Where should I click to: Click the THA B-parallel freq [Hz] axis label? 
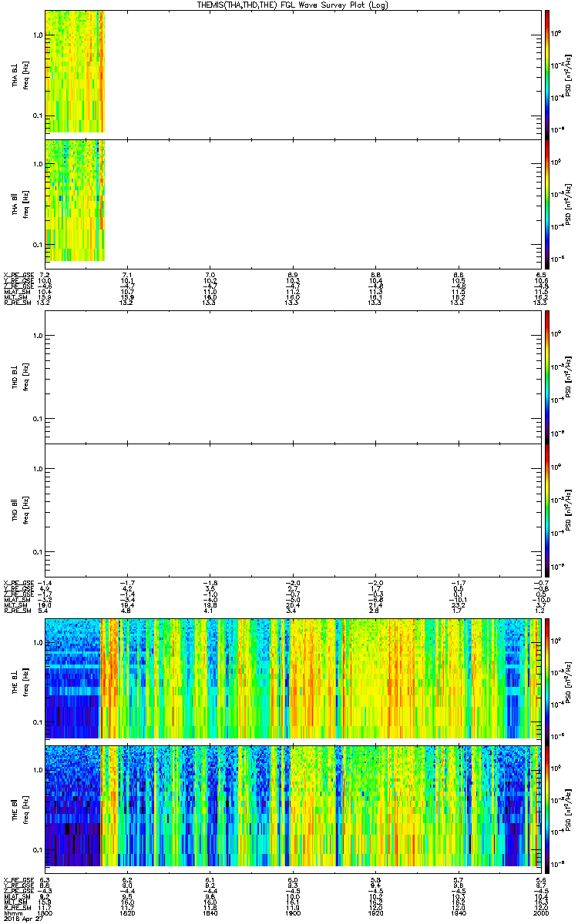click(x=25, y=204)
